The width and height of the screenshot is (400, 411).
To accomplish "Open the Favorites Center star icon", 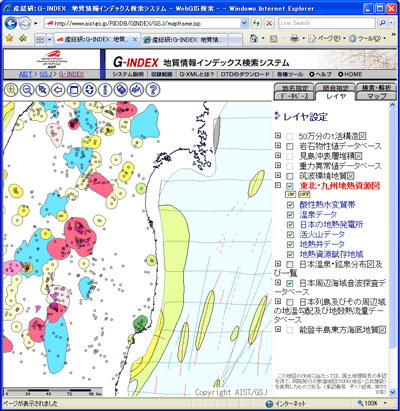I will (x=10, y=39).
